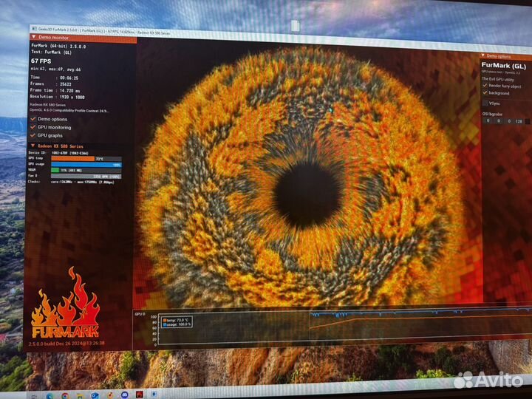Screen dimensions: 532x399
Task: Click the OSI bgcolor swatch
Action: click(528, 121)
